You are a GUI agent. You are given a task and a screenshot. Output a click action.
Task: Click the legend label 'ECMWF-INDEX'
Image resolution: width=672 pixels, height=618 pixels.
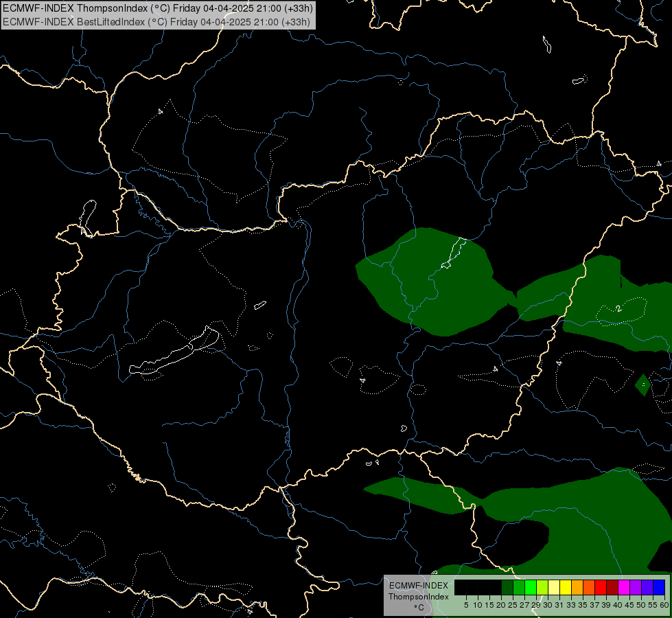(x=418, y=586)
